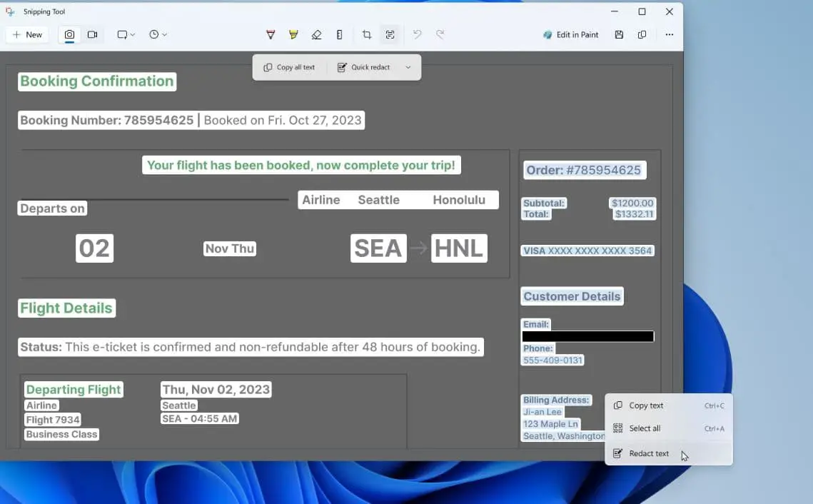Viewport: 813px width, 504px height.
Task: Minimize the Snipping Tool window
Action: (x=615, y=11)
